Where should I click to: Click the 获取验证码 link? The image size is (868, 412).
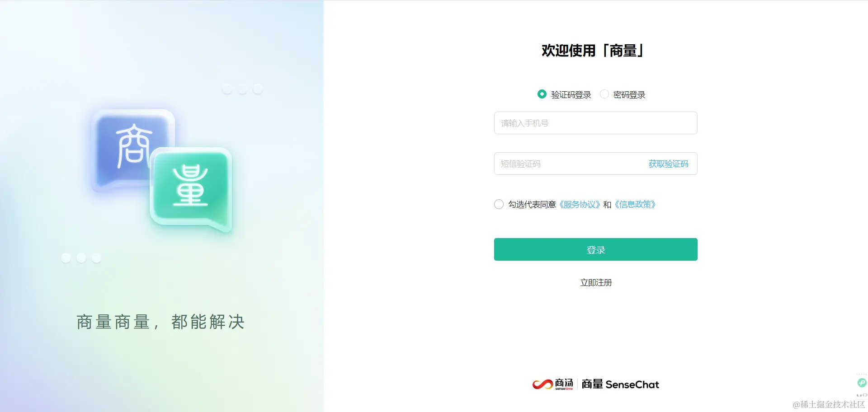tap(668, 164)
